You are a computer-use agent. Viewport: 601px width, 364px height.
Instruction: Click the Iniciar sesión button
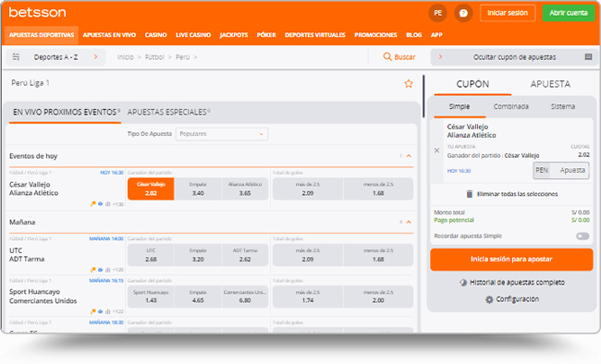(508, 13)
